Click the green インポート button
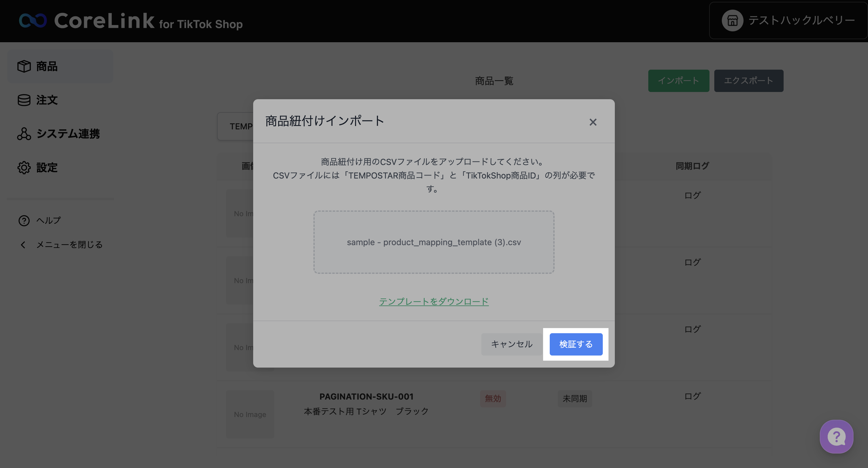The width and height of the screenshot is (868, 468). point(678,81)
